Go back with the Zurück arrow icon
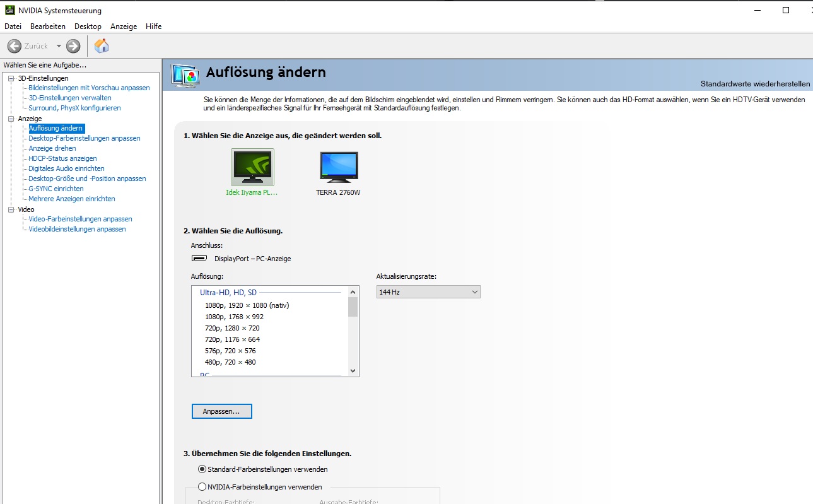The image size is (813, 504). point(14,46)
